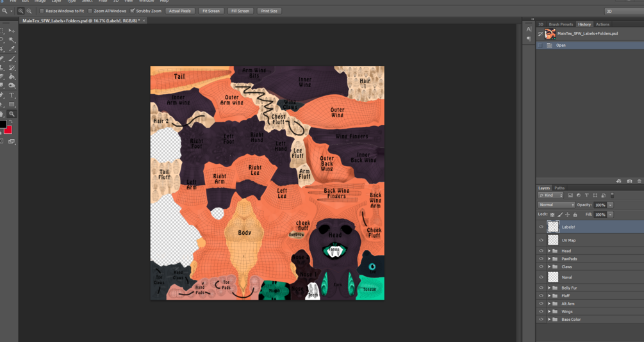Viewport: 644px width, 342px height.
Task: Choose the Eyedropper tool
Action: click(x=12, y=49)
